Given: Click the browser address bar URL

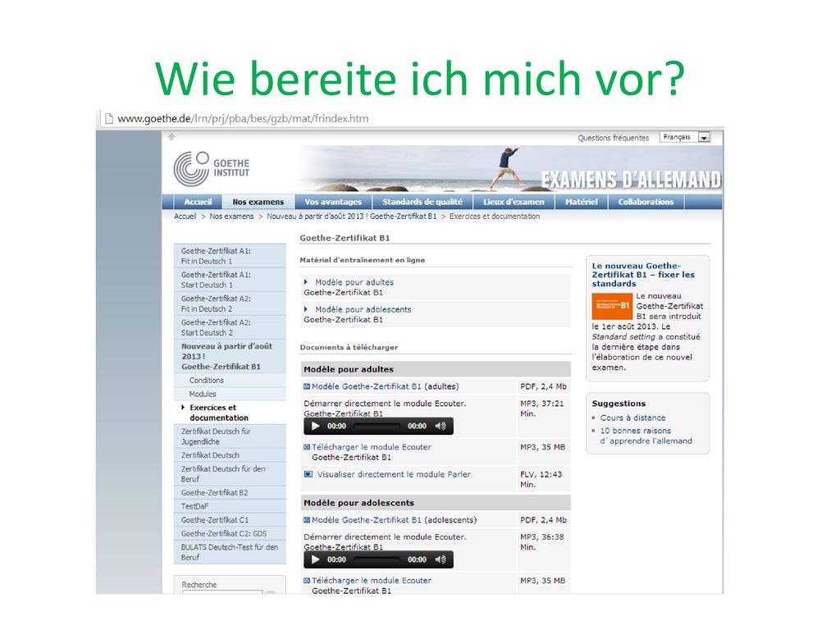Looking at the screenshot, I should point(243,118).
